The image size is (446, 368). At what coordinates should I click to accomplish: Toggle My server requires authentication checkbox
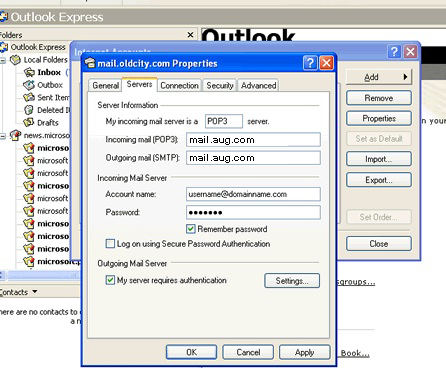tap(110, 280)
